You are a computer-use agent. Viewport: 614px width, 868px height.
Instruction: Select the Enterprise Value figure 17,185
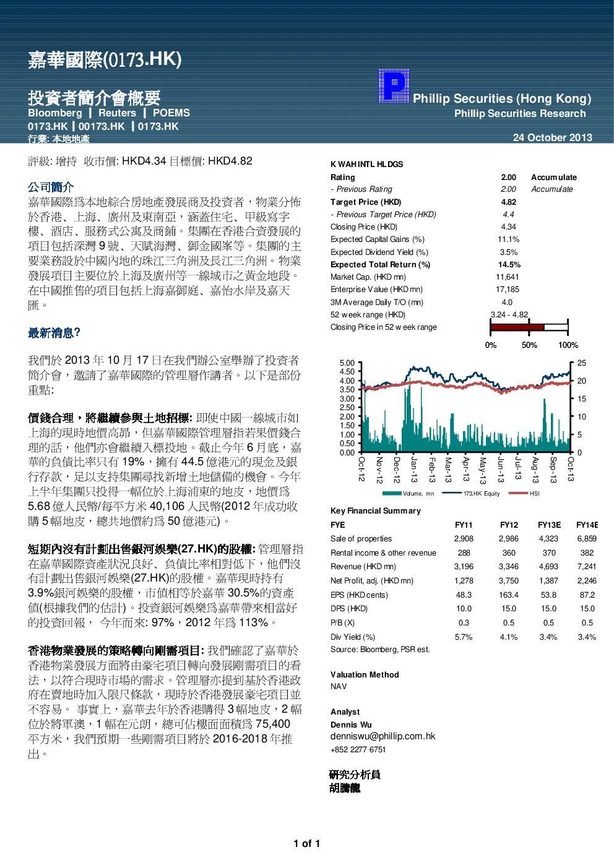508,290
